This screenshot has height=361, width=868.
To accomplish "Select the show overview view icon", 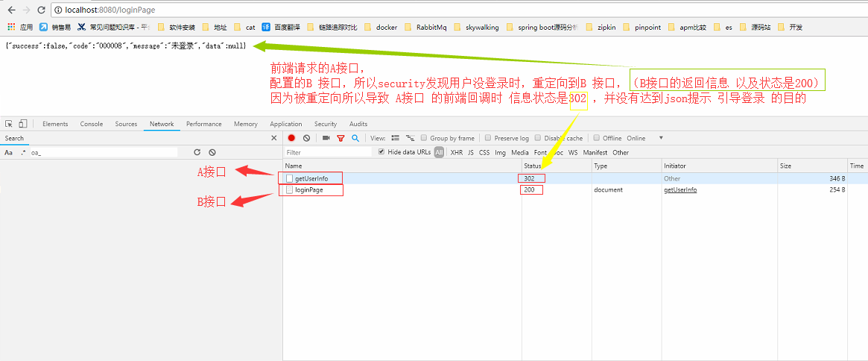I will click(x=411, y=138).
